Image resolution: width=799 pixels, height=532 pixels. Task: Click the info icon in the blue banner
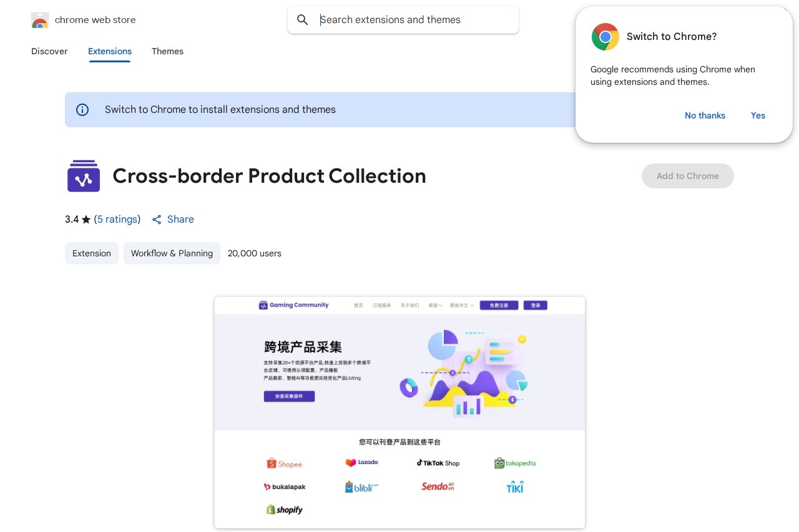pyautogui.click(x=82, y=110)
